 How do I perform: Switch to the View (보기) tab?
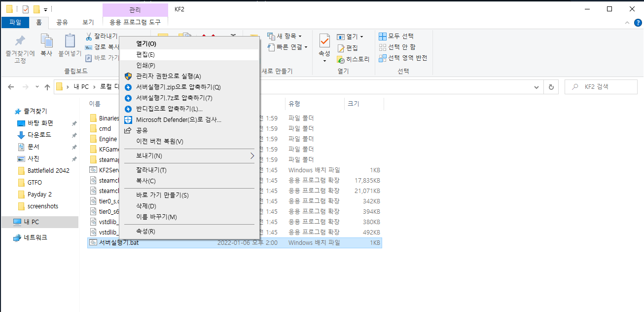click(x=88, y=22)
